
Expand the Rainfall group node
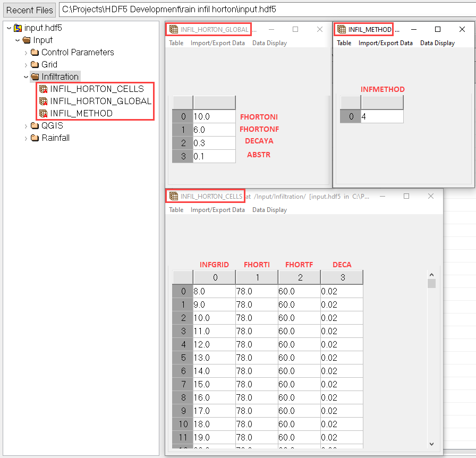(25, 138)
